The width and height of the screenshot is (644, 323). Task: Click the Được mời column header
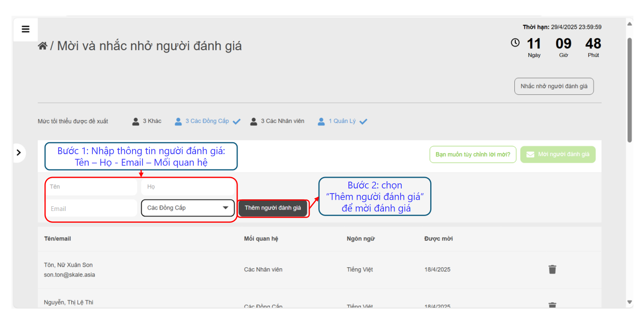(438, 239)
